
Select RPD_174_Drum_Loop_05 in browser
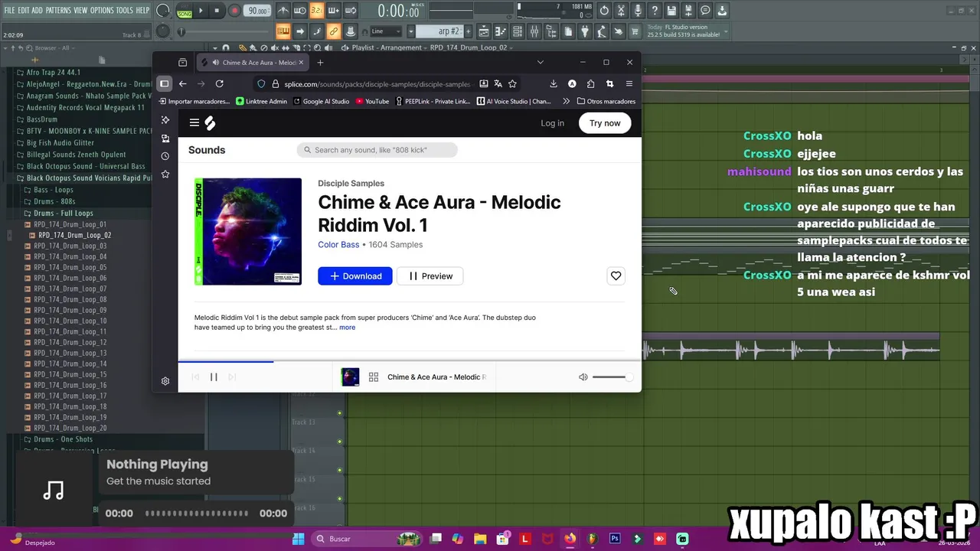coord(70,267)
